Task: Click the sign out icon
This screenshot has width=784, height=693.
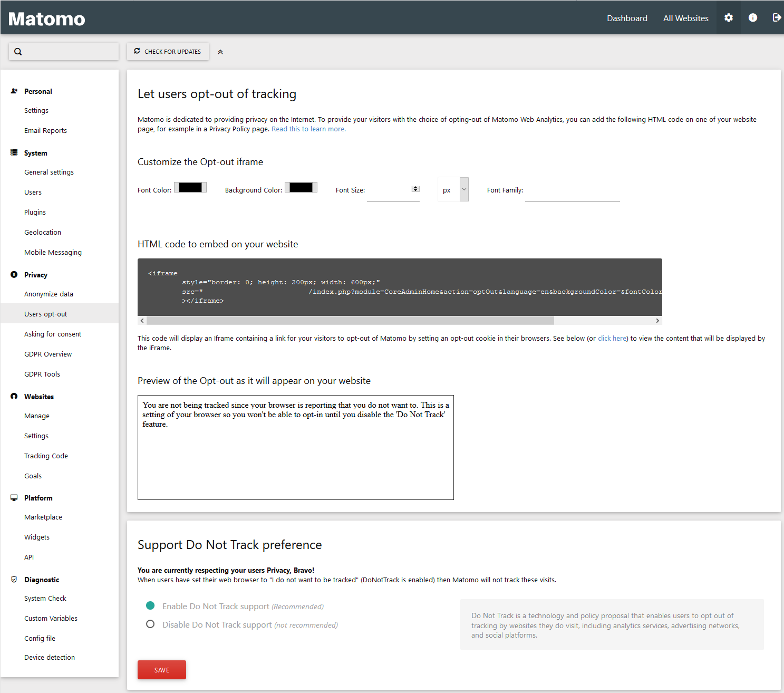Action: click(776, 18)
